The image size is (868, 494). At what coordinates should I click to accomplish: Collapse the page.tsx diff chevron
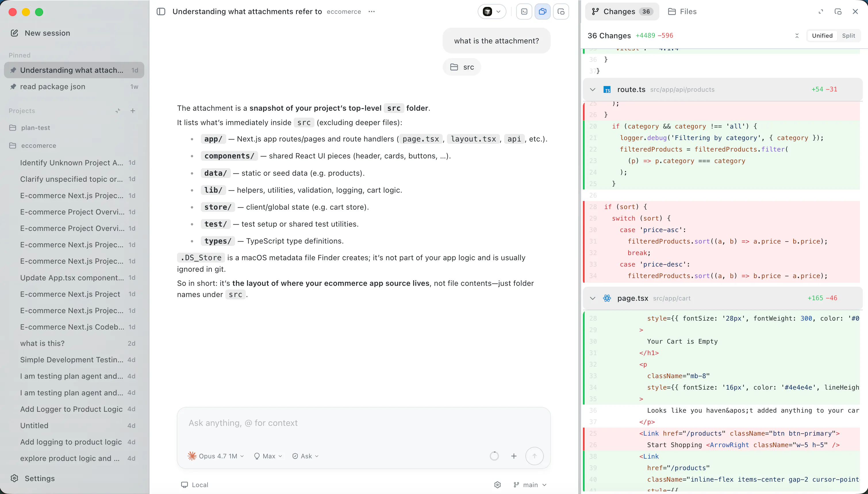pyautogui.click(x=592, y=298)
